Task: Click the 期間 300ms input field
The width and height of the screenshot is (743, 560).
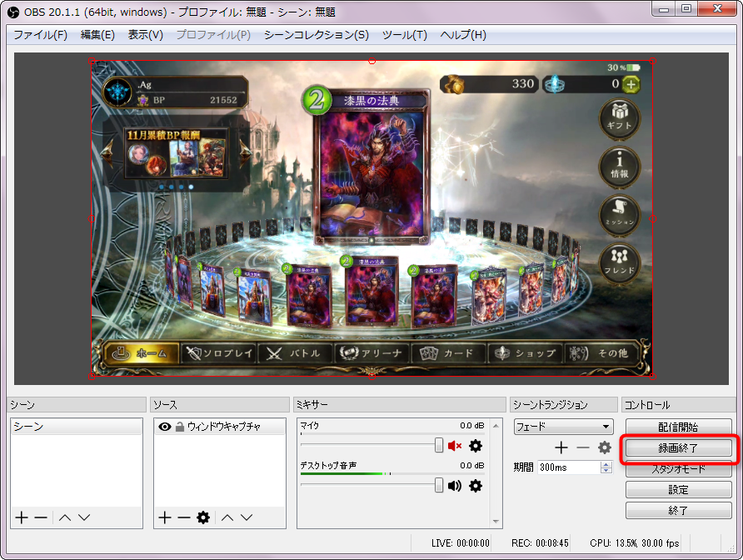Action: tap(570, 467)
